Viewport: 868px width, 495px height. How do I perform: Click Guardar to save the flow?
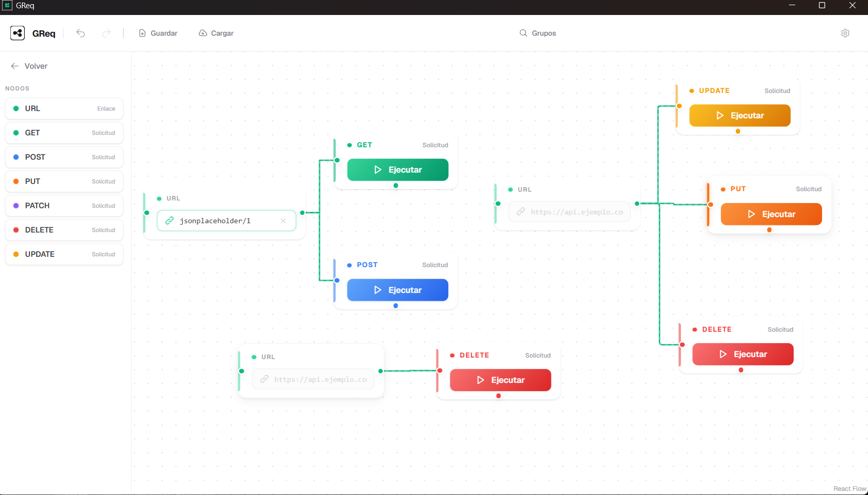coord(158,33)
